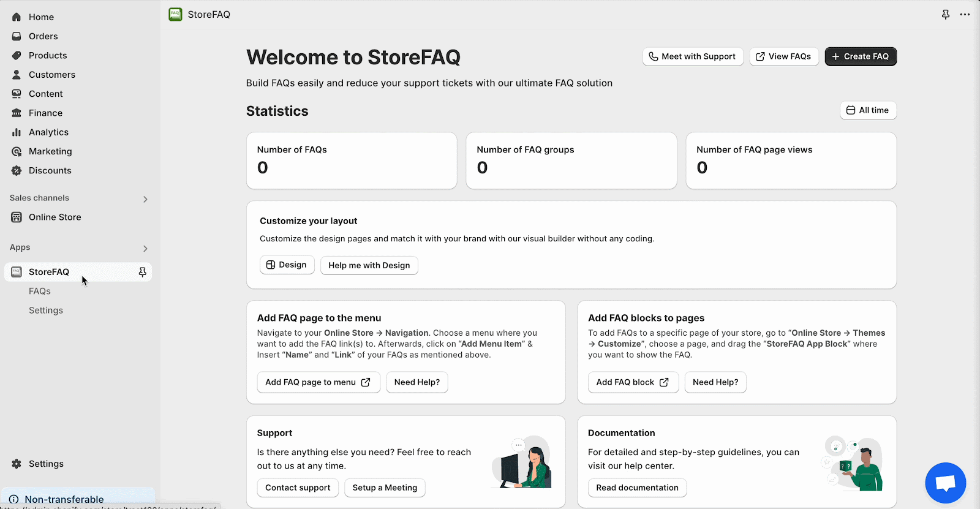The image size is (980, 509).
Task: Click the Non-transferable banner
Action: point(78,498)
